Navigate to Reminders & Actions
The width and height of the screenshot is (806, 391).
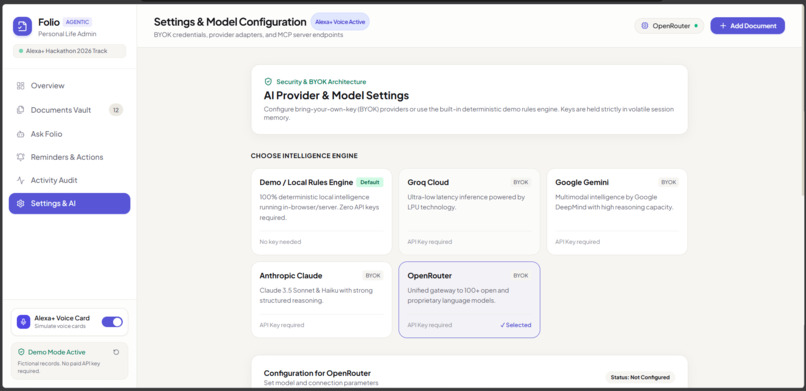coord(69,157)
